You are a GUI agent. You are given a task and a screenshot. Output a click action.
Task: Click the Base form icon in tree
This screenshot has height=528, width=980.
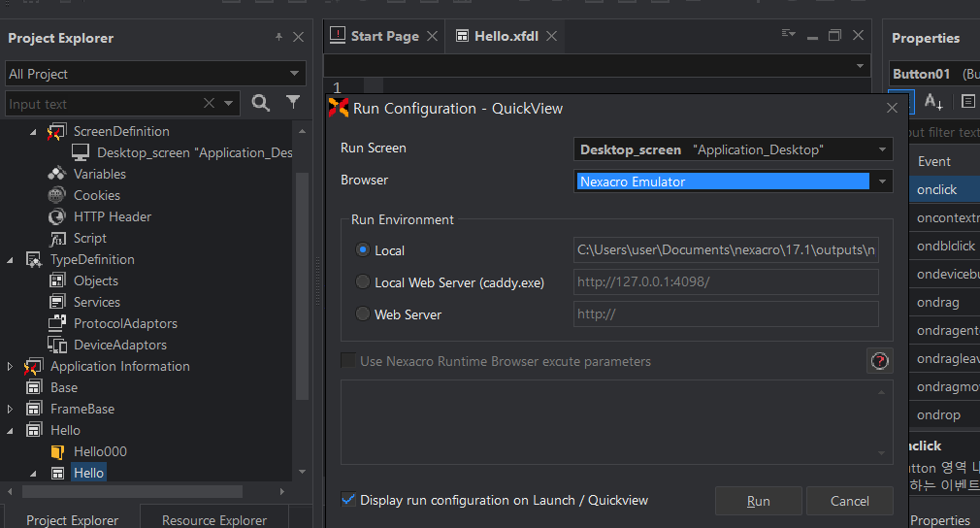coord(34,387)
